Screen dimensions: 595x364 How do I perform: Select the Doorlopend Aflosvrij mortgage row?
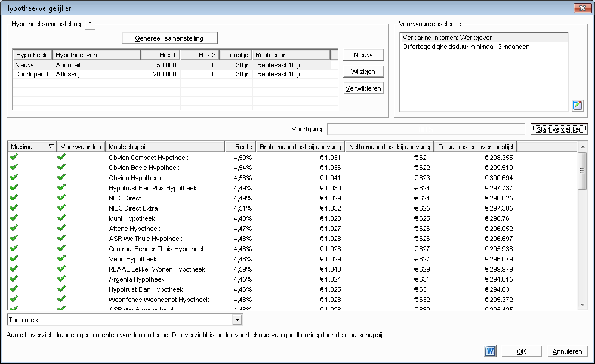point(172,74)
